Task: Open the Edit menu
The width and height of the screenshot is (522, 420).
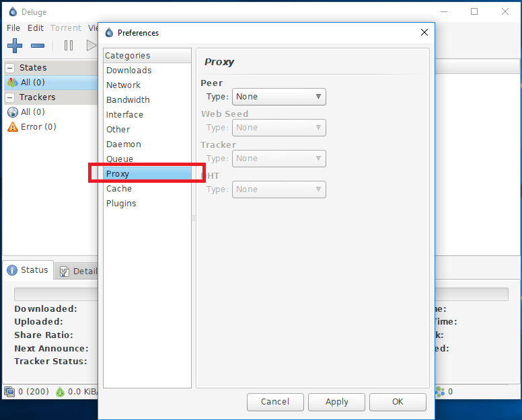Action: tap(35, 28)
